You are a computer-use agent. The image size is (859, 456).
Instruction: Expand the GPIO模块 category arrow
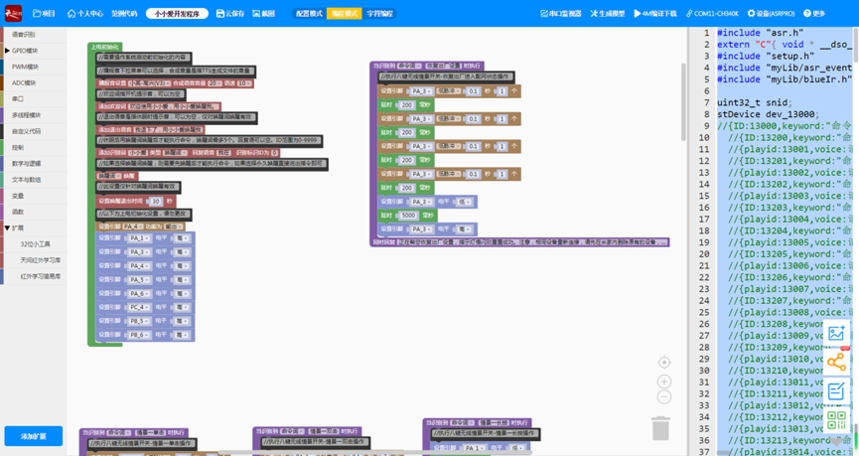point(7,50)
